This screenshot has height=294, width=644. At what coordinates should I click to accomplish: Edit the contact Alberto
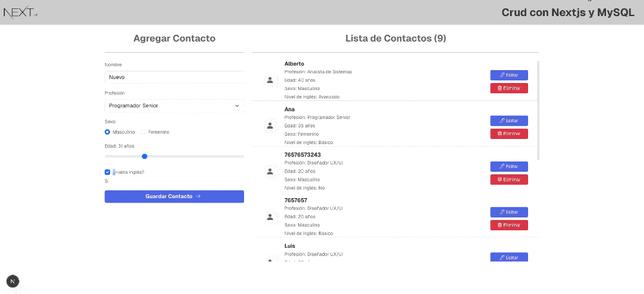(x=509, y=75)
